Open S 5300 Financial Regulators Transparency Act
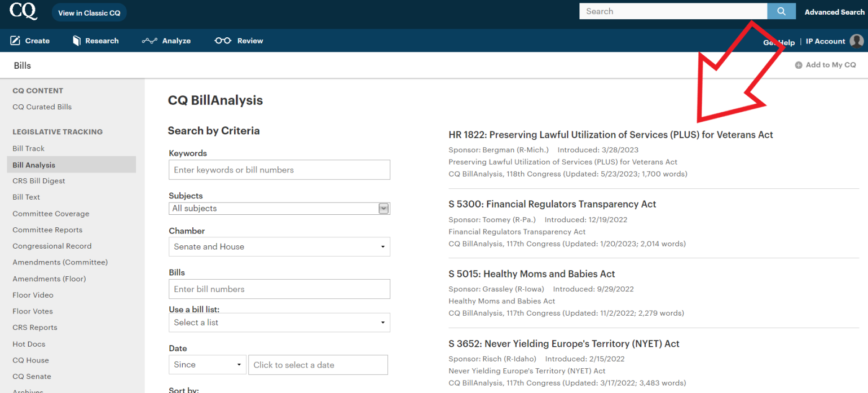 pyautogui.click(x=552, y=204)
